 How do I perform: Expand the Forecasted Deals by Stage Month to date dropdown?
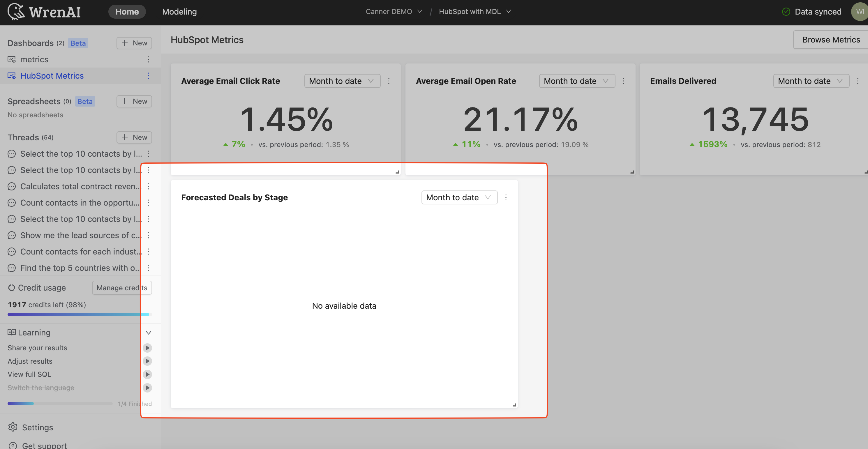tap(458, 197)
